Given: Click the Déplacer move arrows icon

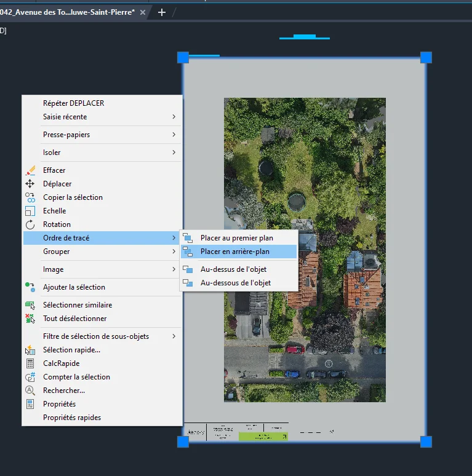Looking at the screenshot, I should (30, 184).
